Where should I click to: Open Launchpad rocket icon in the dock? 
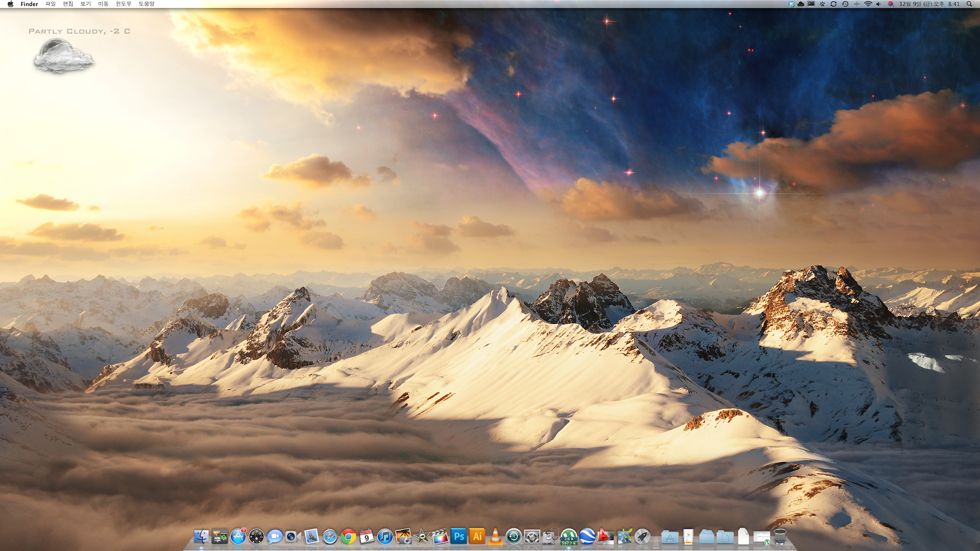point(642,537)
